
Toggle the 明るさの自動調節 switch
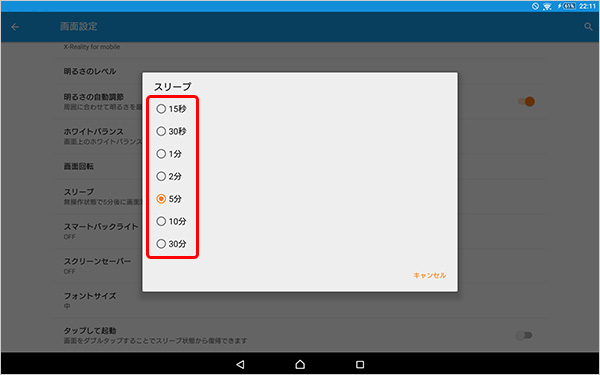526,101
